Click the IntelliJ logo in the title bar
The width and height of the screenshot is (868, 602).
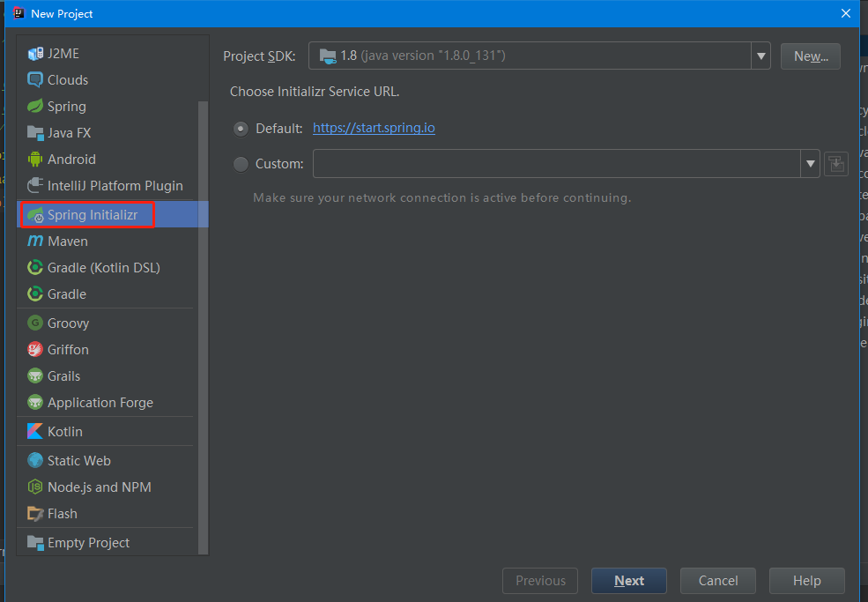(19, 13)
